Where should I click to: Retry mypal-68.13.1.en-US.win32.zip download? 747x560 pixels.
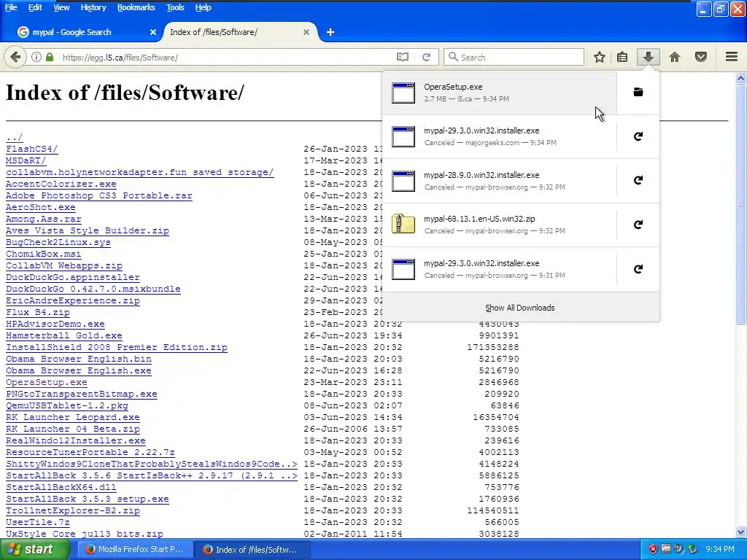click(x=638, y=225)
